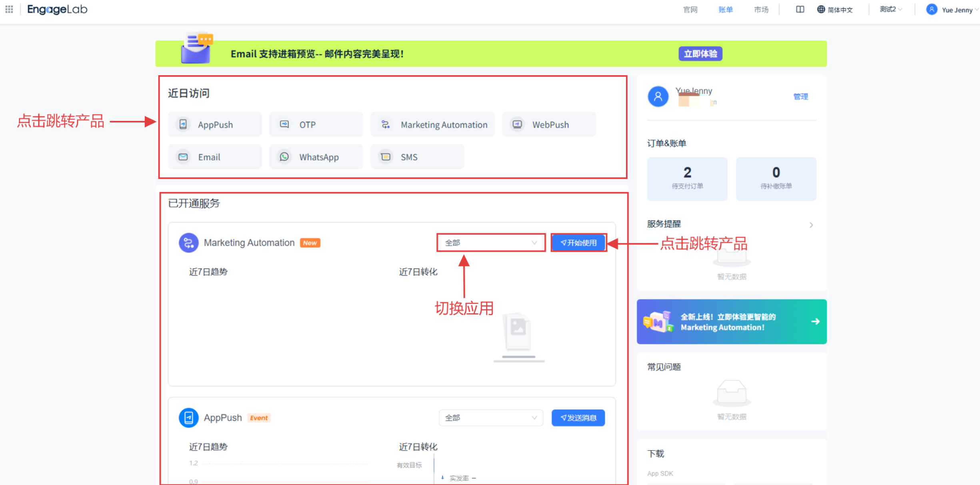Open the 简体中文 language selector
Screen dimensions: 980x485
pyautogui.click(x=835, y=10)
